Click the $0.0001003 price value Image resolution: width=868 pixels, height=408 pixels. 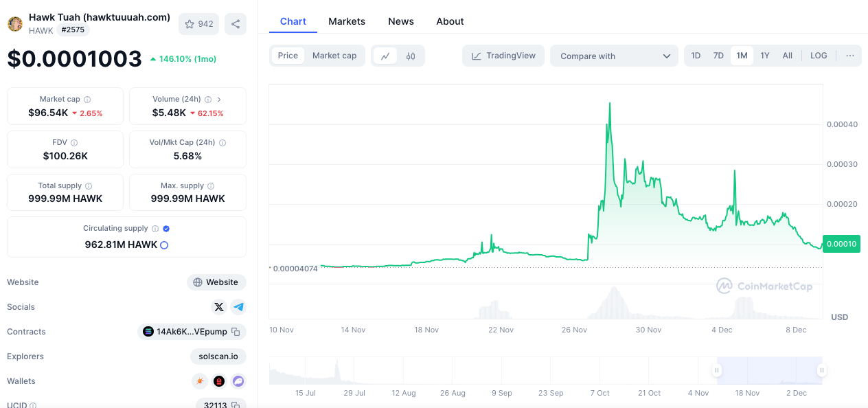coord(75,59)
